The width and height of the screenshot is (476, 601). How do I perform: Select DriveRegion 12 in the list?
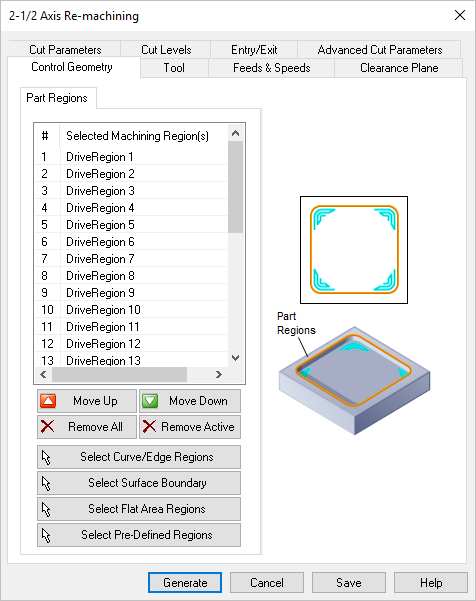[131, 343]
